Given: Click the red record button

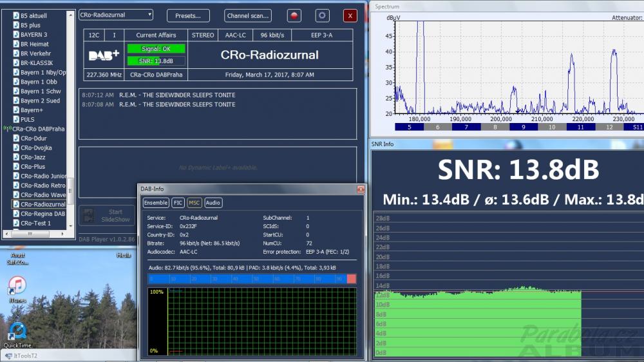Looking at the screenshot, I should pyautogui.click(x=294, y=15).
